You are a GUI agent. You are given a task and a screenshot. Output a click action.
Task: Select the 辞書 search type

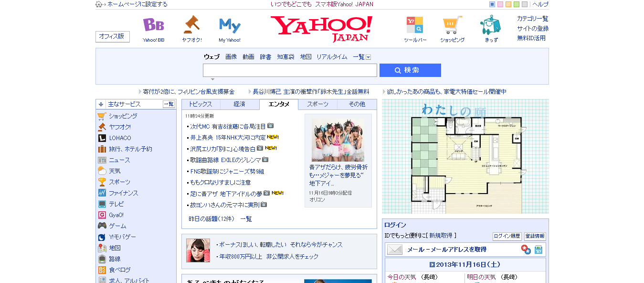tap(265, 57)
